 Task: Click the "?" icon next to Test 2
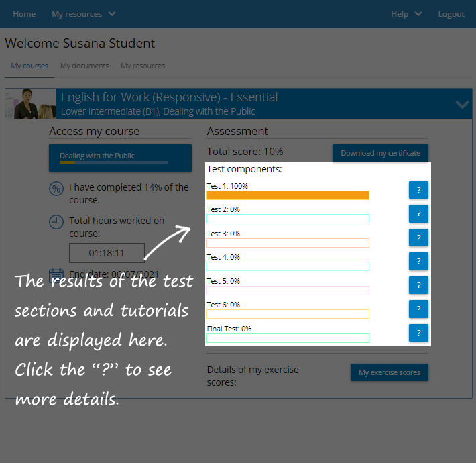(418, 214)
